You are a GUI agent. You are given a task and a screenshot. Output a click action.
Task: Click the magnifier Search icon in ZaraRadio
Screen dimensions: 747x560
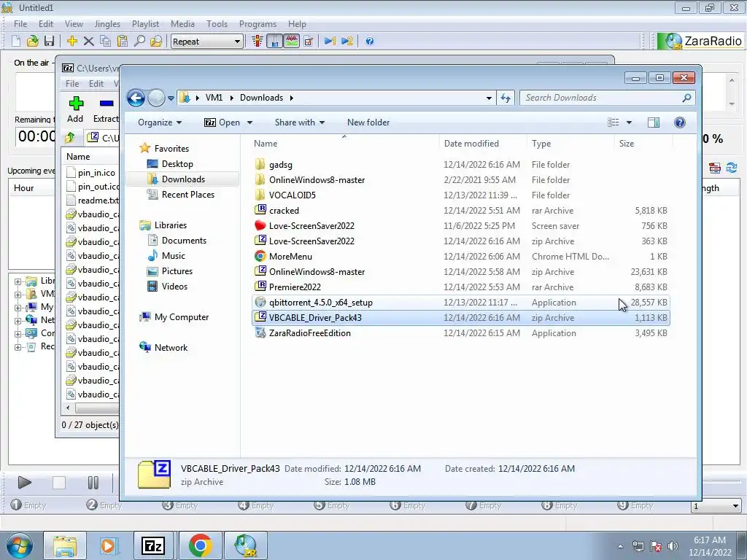[x=139, y=42]
